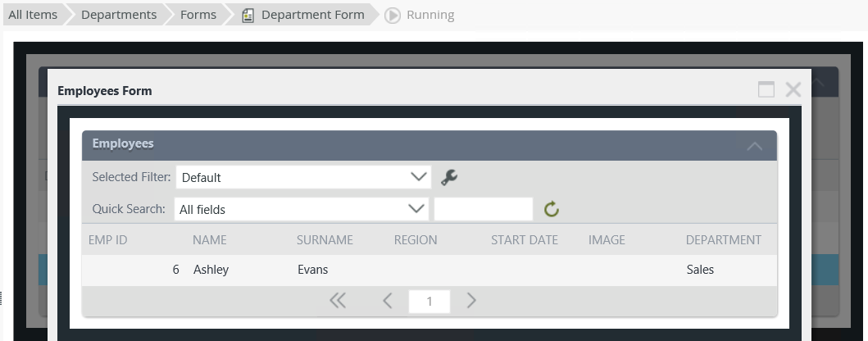Maximize the Employees Form dialog
Viewport: 868px width, 341px height.
point(766,90)
